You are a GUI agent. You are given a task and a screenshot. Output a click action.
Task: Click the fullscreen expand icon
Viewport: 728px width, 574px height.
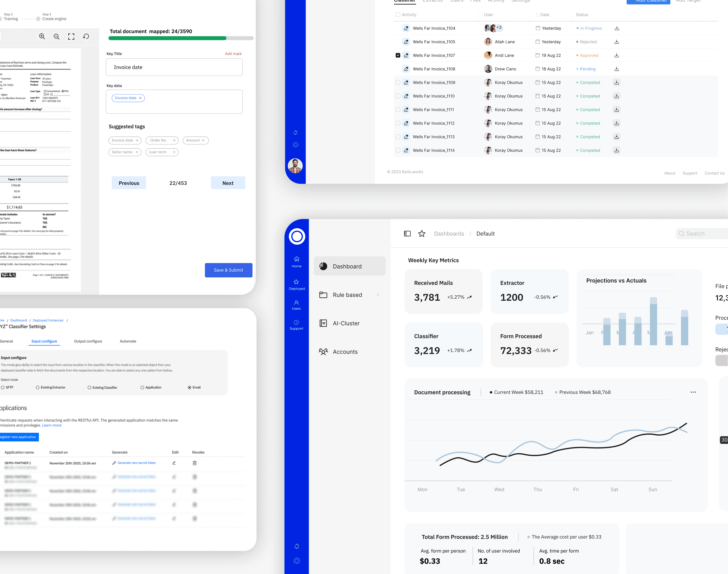point(71,36)
